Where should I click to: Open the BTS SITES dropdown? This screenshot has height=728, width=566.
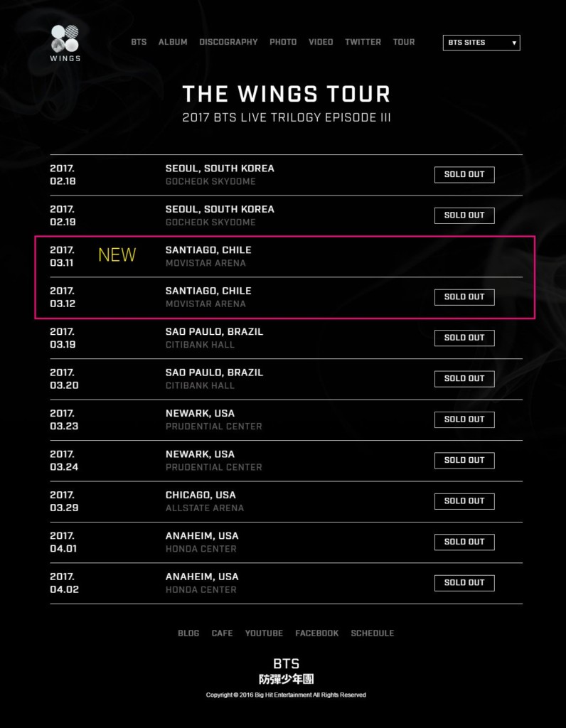click(481, 43)
